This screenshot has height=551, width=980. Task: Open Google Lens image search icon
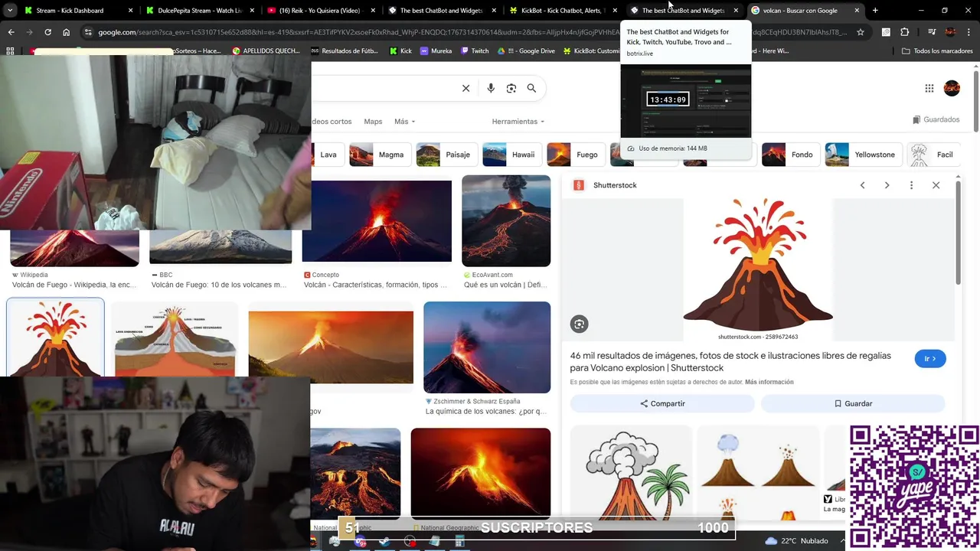coord(511,88)
